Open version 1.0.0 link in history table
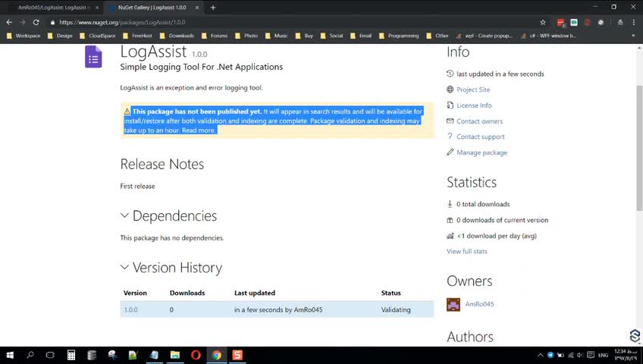Viewport: 643px width, 364px height. click(x=131, y=310)
